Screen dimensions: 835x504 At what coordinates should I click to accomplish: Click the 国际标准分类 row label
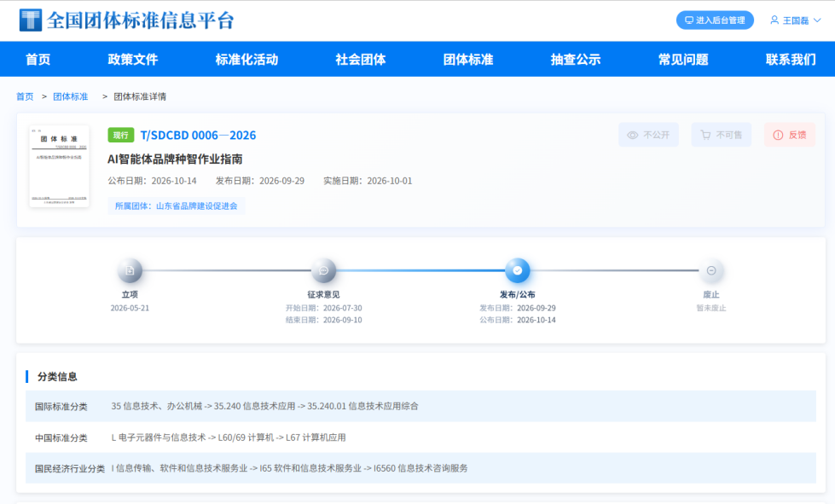[61, 407]
